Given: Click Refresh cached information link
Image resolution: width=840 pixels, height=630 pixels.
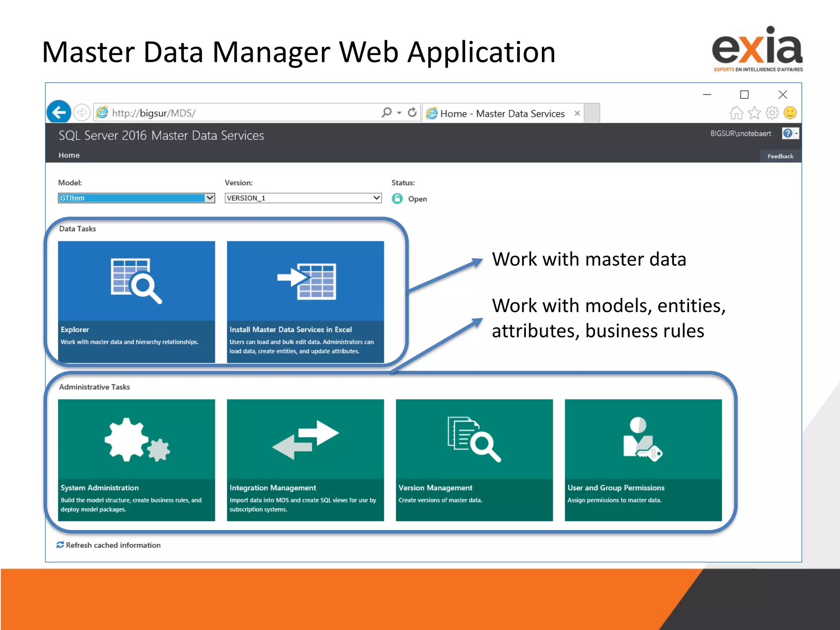Looking at the screenshot, I should point(113,545).
